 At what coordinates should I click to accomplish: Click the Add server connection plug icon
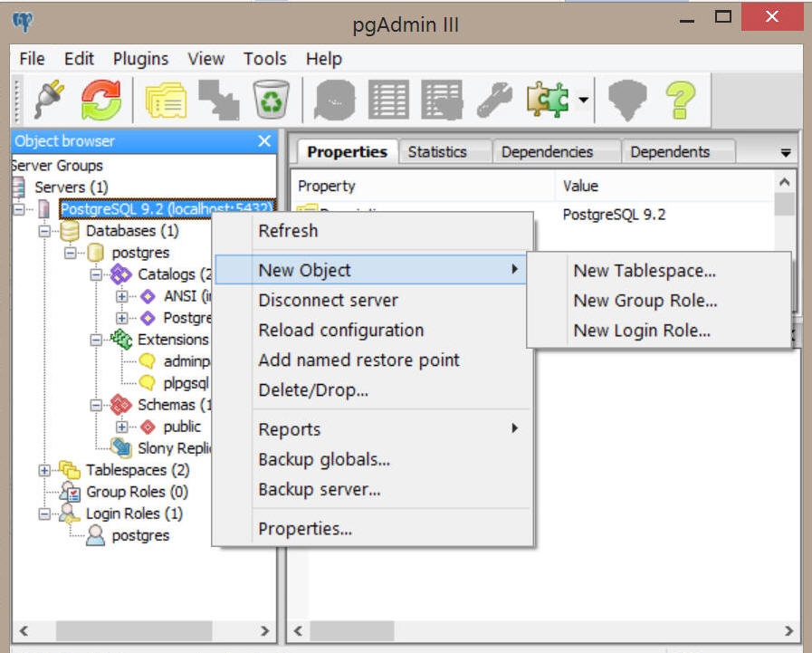pos(49,99)
